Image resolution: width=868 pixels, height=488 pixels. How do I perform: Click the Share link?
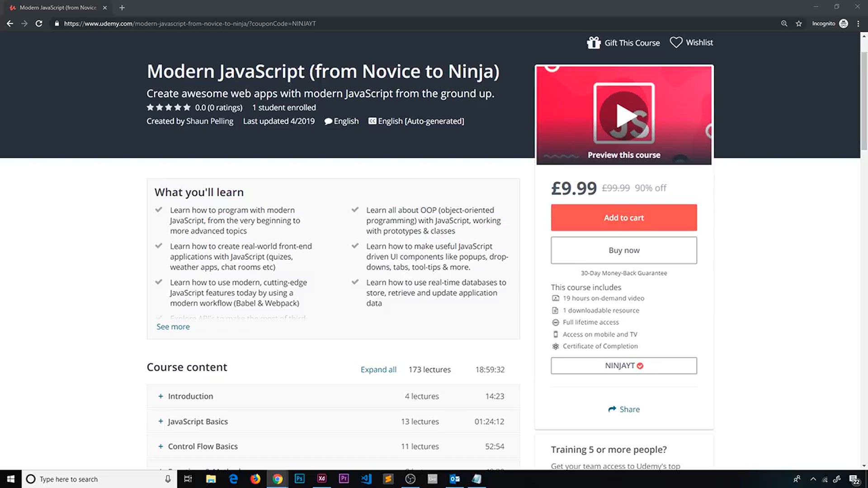click(624, 409)
